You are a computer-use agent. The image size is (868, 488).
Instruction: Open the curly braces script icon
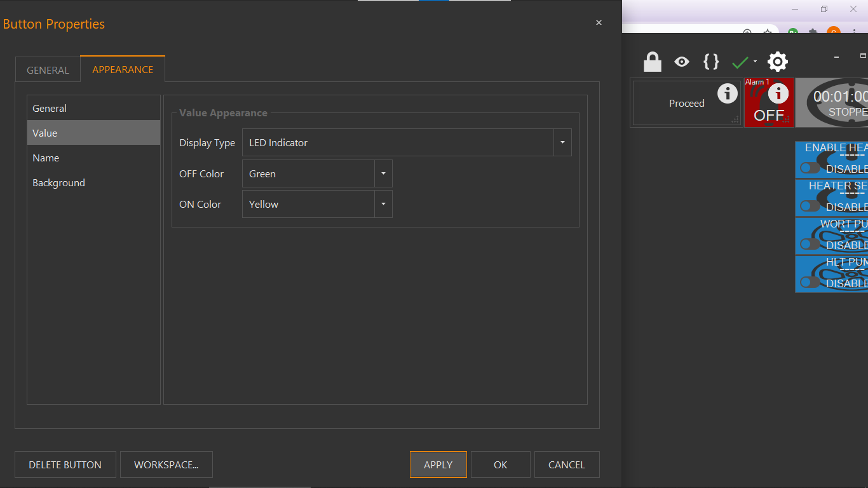click(711, 62)
